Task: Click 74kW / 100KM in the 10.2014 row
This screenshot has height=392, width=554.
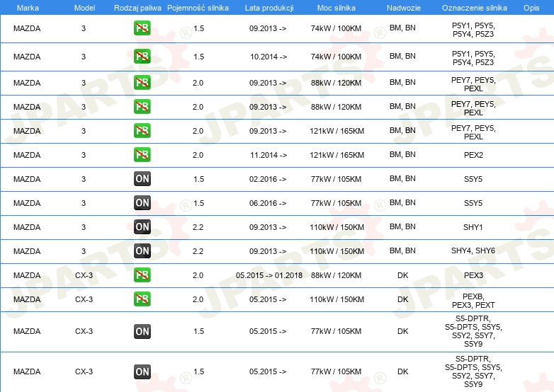Action: point(336,57)
